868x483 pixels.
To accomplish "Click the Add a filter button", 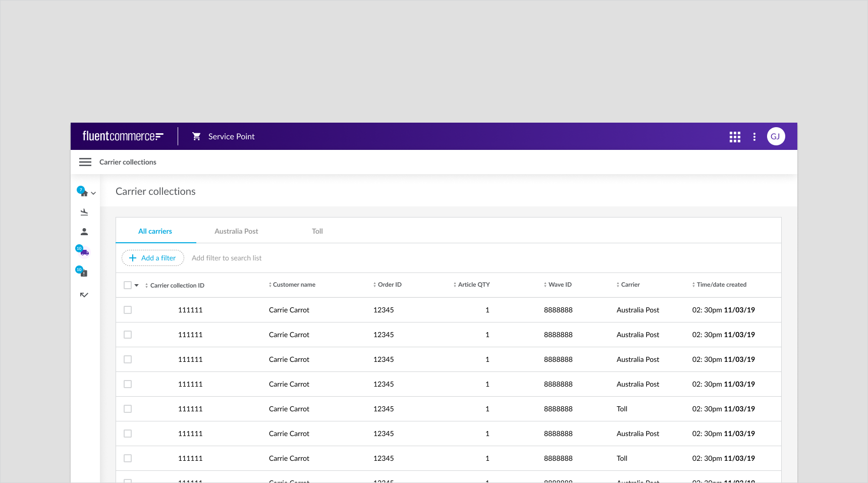I will pyautogui.click(x=152, y=258).
